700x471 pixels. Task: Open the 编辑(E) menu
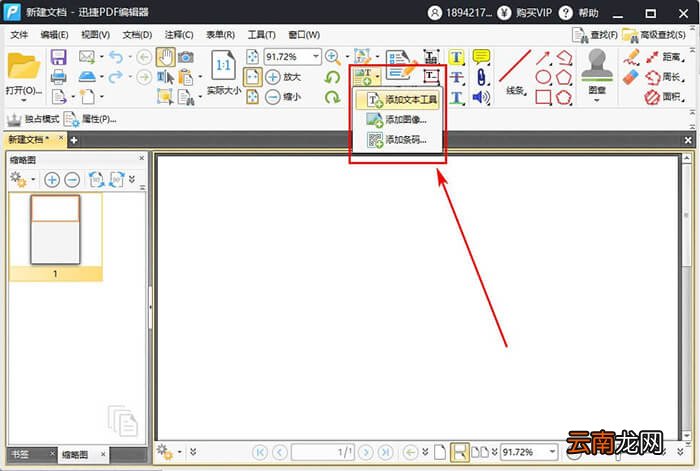tap(54, 35)
